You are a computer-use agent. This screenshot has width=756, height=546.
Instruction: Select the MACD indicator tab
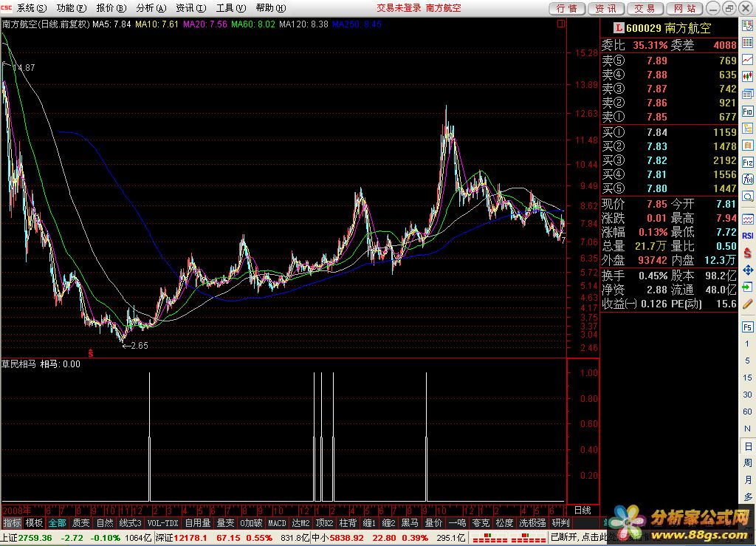point(278,523)
